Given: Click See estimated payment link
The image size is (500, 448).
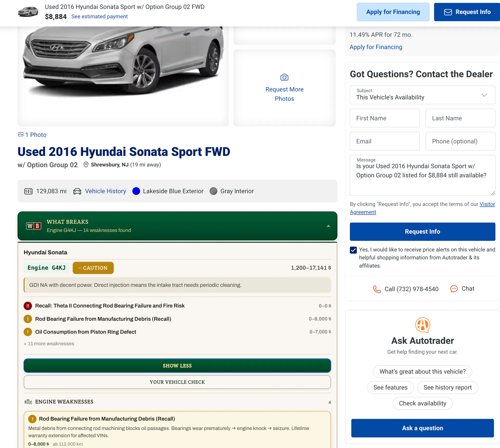Looking at the screenshot, I should tap(99, 17).
